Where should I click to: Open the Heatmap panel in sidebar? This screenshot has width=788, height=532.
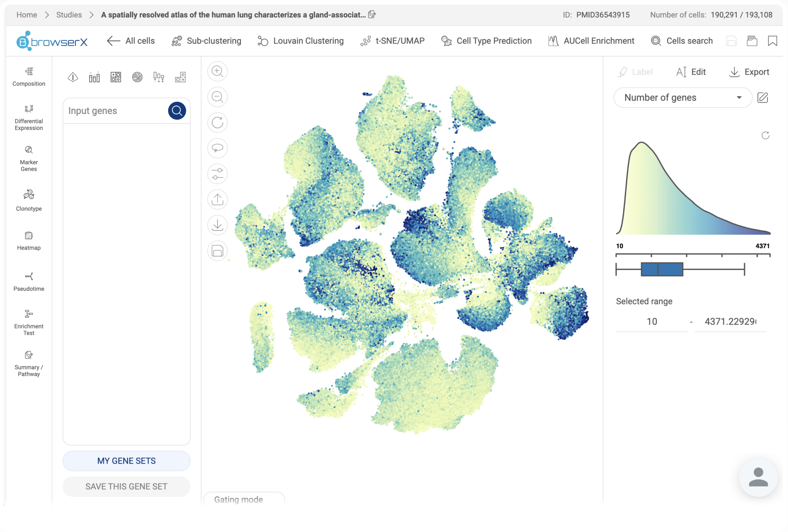coord(29,241)
